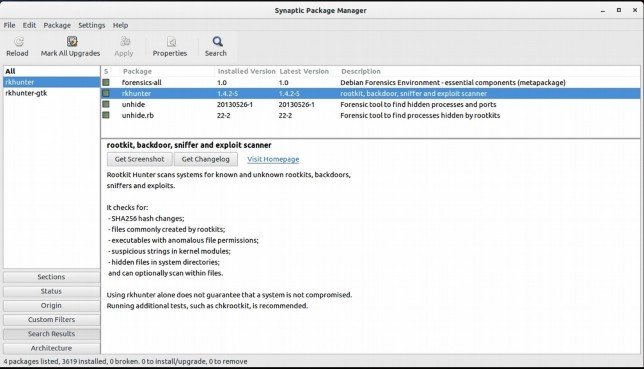The width and height of the screenshot is (644, 369).
Task: Open the Help menu
Action: (x=120, y=25)
